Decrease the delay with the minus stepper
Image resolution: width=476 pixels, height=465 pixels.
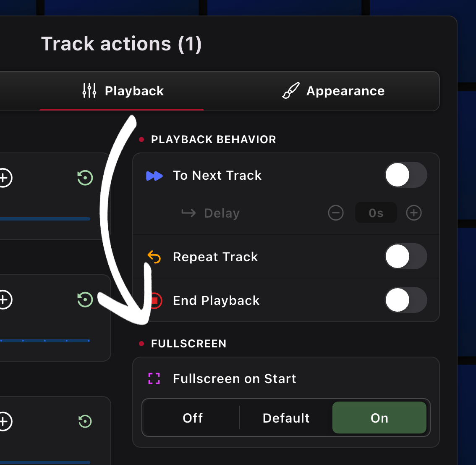(x=336, y=213)
